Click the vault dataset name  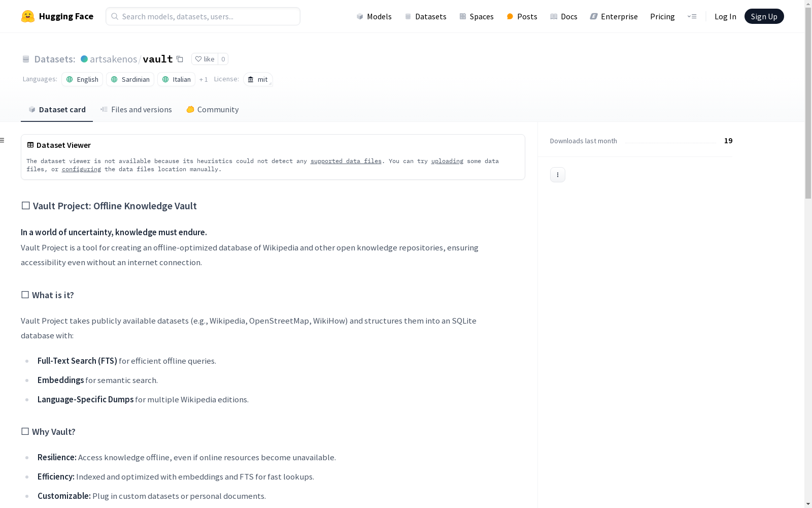pyautogui.click(x=158, y=59)
